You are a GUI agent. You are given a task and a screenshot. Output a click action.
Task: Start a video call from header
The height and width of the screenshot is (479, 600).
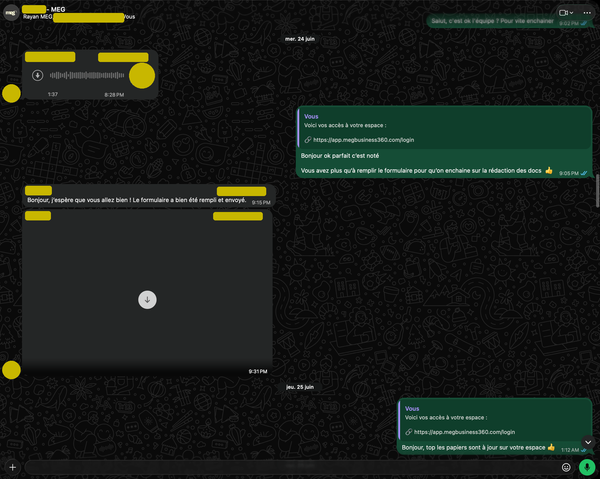coord(563,13)
